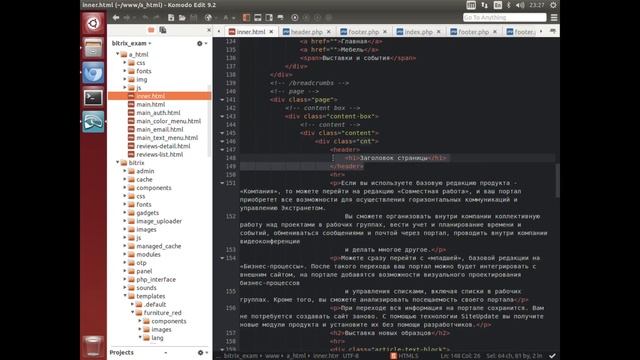Viewport: 640px width, 360px height.
Task: Close the header.php tab
Action: (x=329, y=32)
